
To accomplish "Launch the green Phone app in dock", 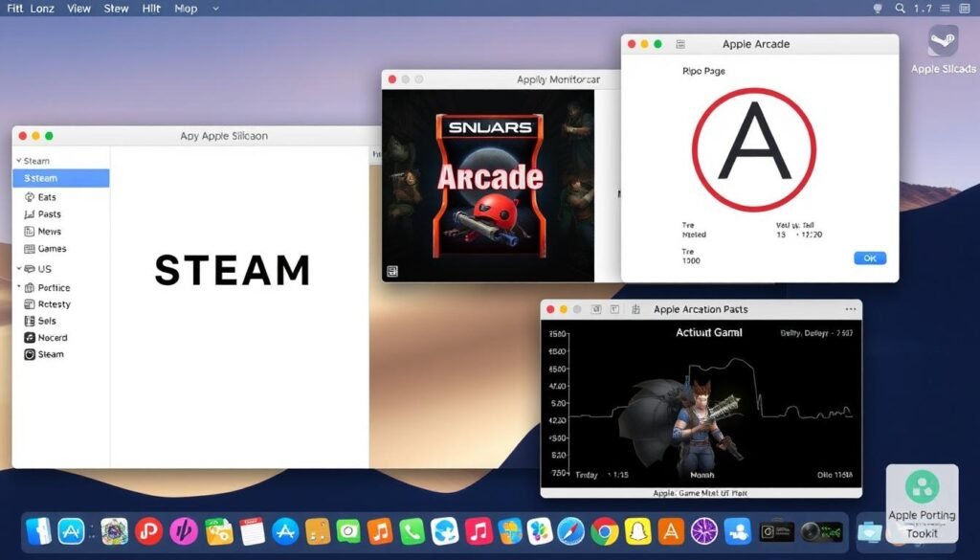I will tap(412, 532).
